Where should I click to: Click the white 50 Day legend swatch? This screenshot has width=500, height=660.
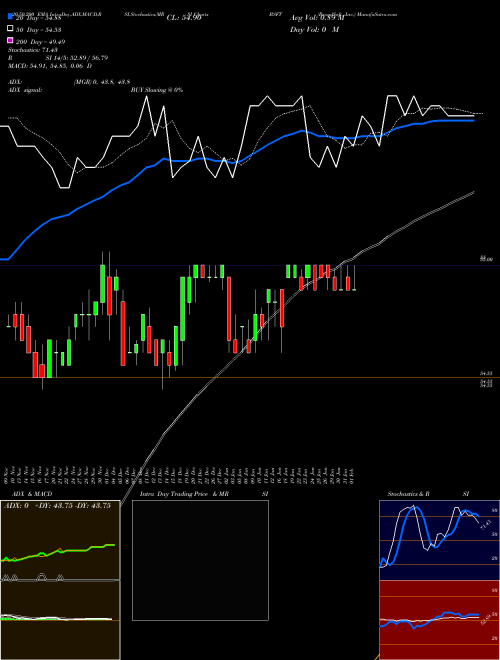[x=10, y=29]
